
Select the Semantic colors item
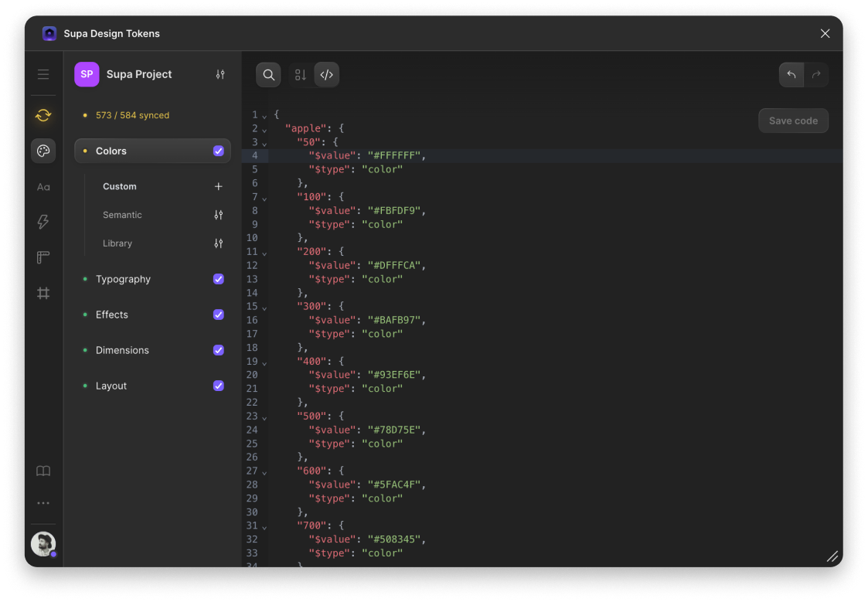point(122,215)
